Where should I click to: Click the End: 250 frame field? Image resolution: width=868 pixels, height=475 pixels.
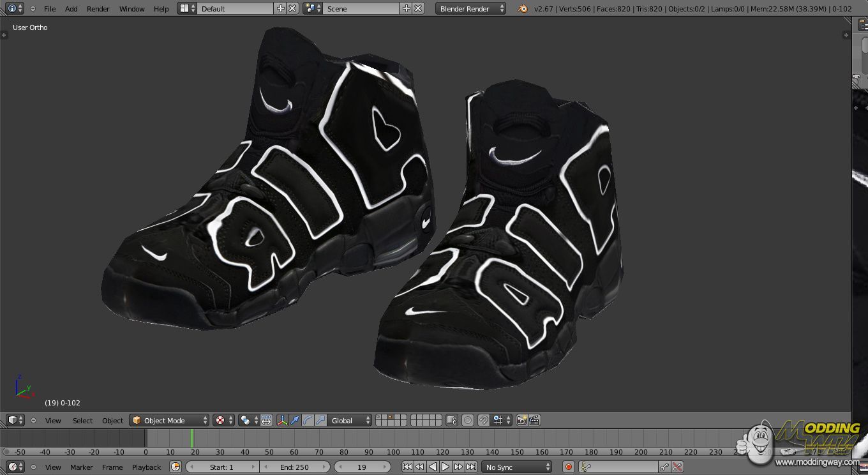[295, 467]
